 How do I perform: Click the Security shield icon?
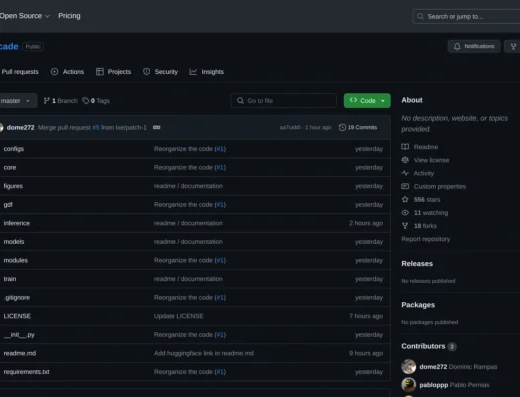tap(146, 72)
